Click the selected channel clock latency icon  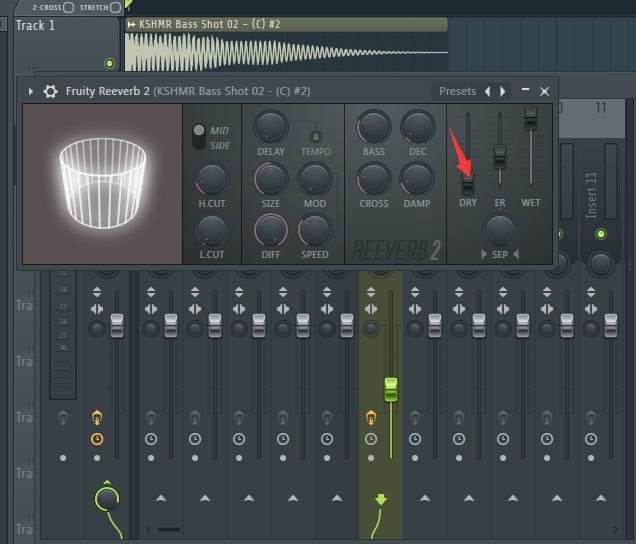pyautogui.click(x=371, y=439)
